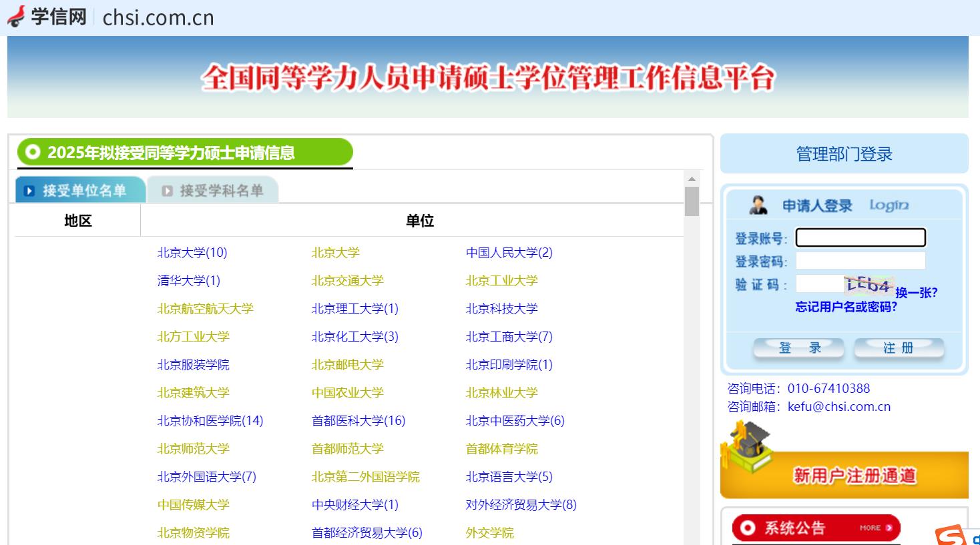The image size is (980, 545).
Task: Open 北京印刷学院(1) link
Action: click(x=509, y=365)
